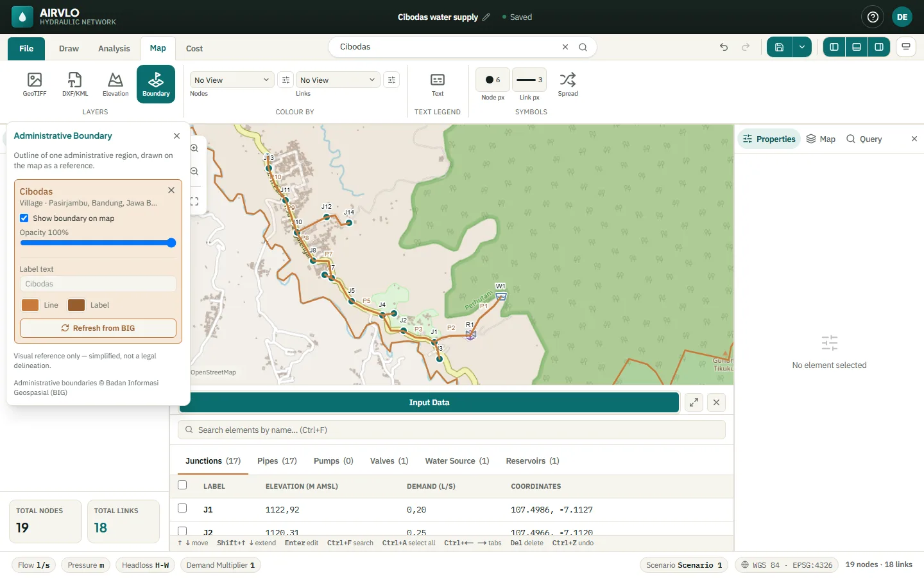Open the Link px width selector
Image resolution: width=924 pixels, height=578 pixels.
click(x=529, y=80)
